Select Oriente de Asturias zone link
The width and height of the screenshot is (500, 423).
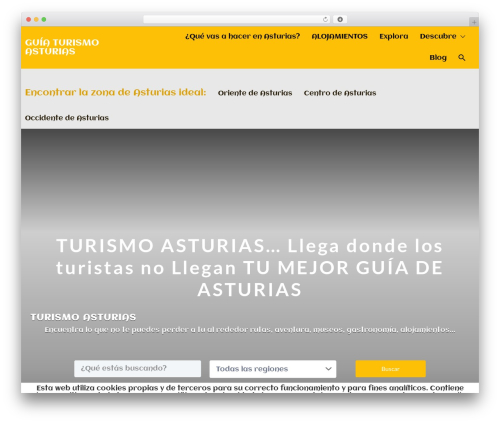(x=255, y=93)
